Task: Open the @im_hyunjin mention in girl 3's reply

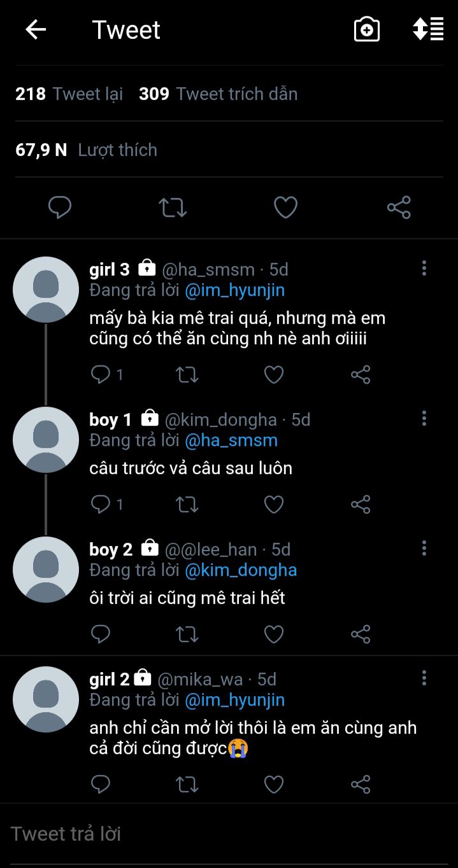Action: click(234, 290)
